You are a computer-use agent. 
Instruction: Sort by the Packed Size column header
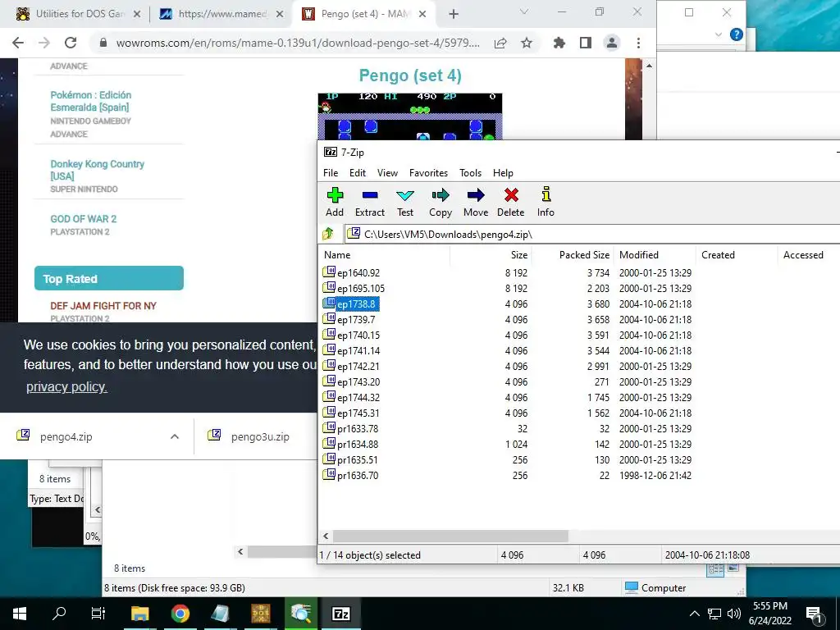coord(573,255)
